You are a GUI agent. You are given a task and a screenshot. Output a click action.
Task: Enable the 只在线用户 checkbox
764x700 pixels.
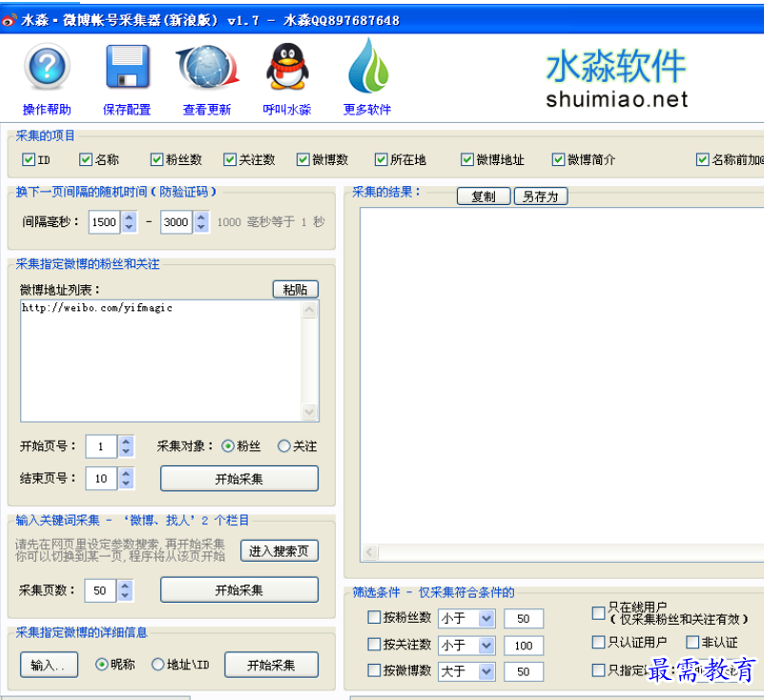click(598, 613)
